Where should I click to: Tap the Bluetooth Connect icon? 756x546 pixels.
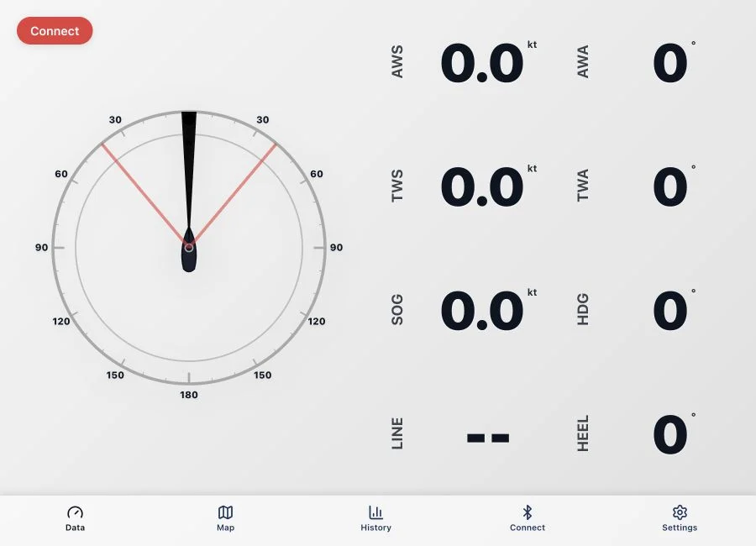(x=528, y=512)
